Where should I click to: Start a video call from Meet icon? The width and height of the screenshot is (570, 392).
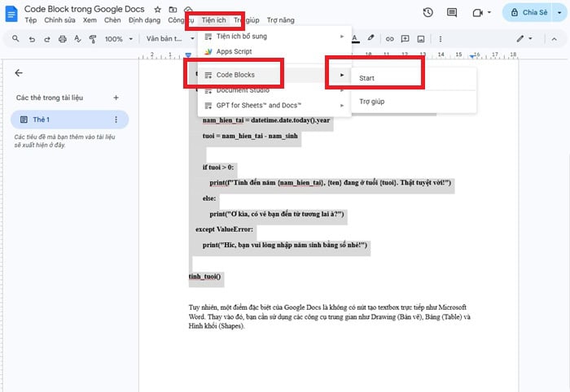(478, 13)
